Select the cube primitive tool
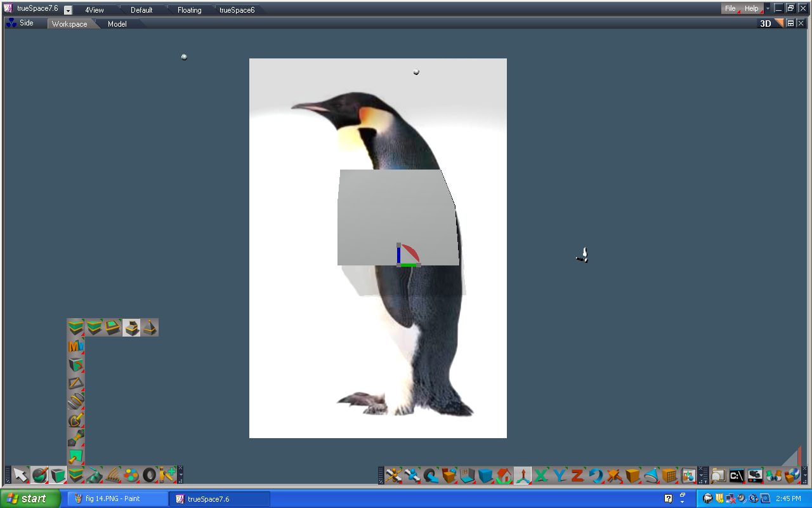Screen dimensions: 812x508 click(x=58, y=474)
